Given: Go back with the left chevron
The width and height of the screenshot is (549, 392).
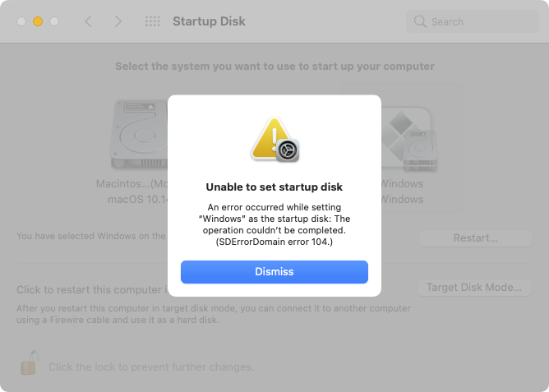Looking at the screenshot, I should [89, 21].
